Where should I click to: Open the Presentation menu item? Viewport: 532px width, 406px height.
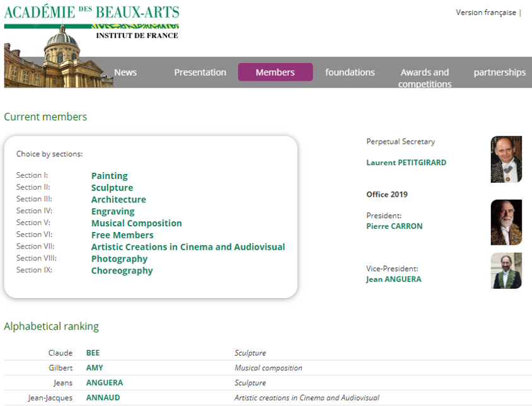coord(200,72)
